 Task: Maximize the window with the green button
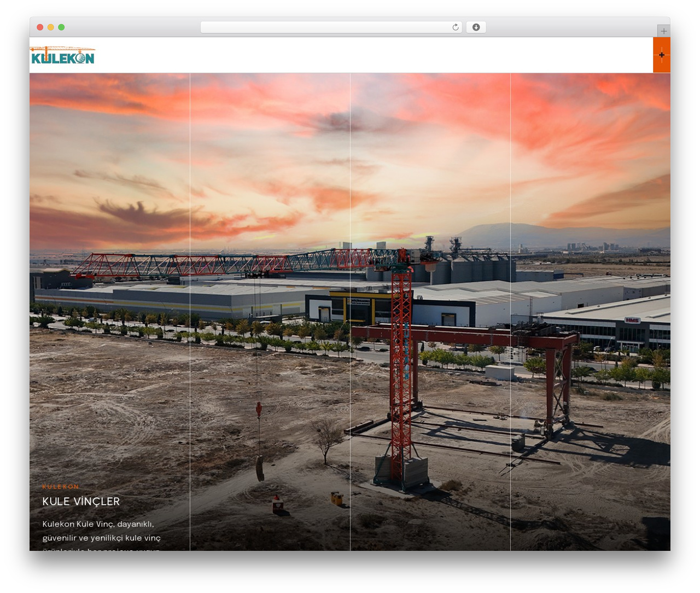tap(61, 27)
